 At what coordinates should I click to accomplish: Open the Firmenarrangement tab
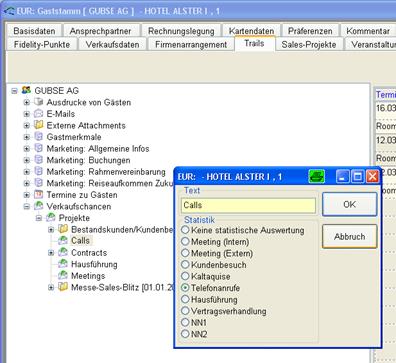(191, 44)
